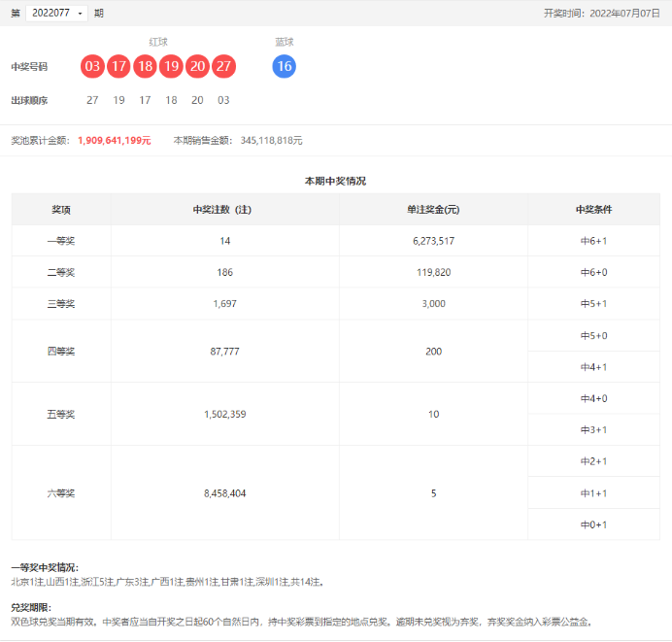672x642 pixels.
Task: Click red ball number 20
Action: coord(198,66)
